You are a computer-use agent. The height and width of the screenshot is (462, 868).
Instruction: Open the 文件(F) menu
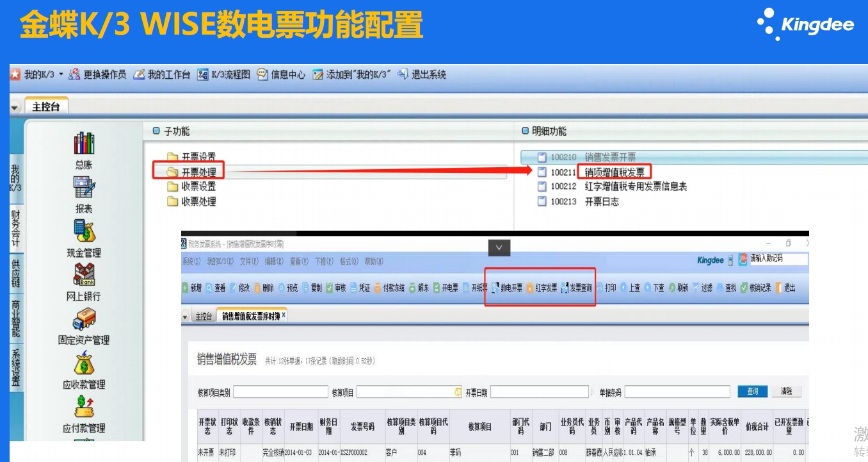(x=249, y=261)
